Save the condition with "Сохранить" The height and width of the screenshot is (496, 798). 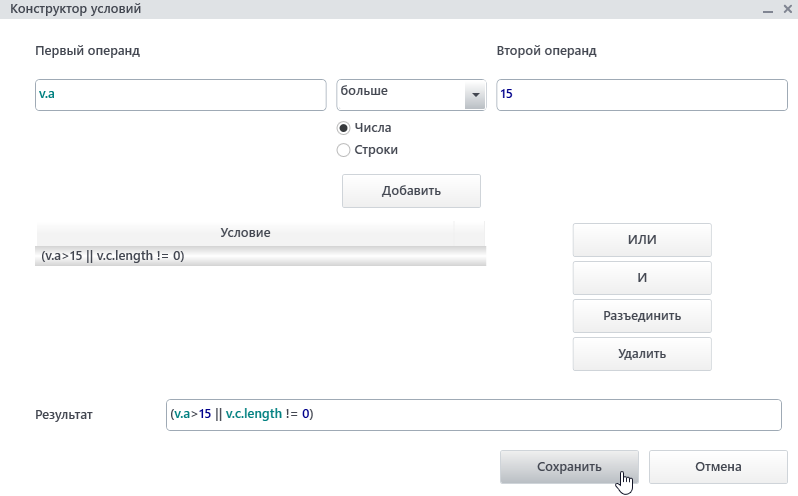(x=569, y=466)
